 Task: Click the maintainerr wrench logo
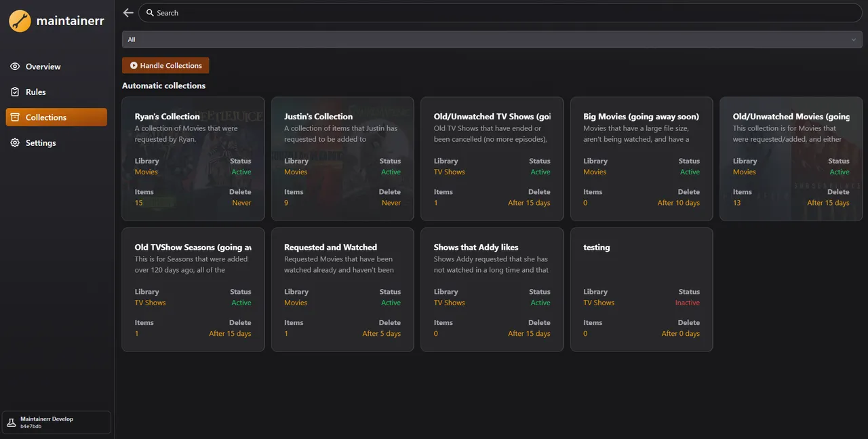19,20
